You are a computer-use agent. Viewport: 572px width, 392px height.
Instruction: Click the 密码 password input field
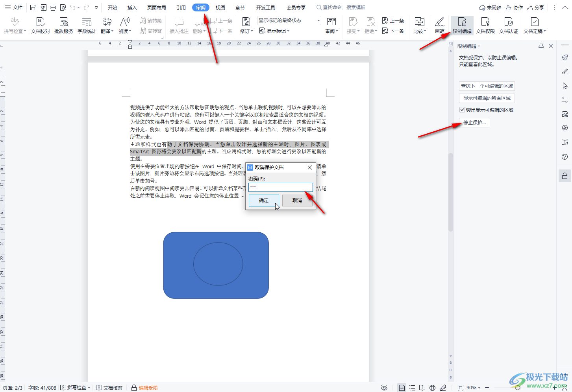coord(281,187)
